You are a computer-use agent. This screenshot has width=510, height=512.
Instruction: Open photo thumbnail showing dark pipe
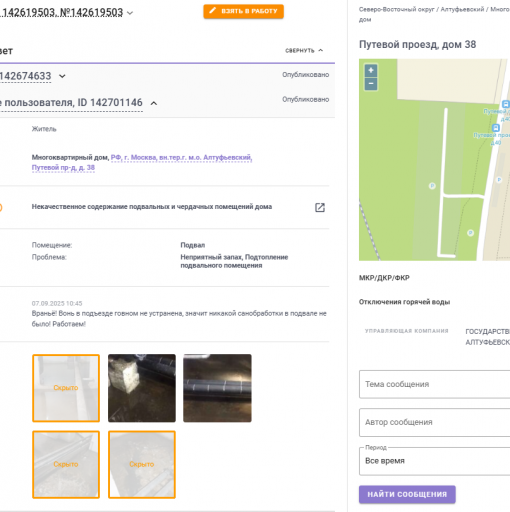217,388
